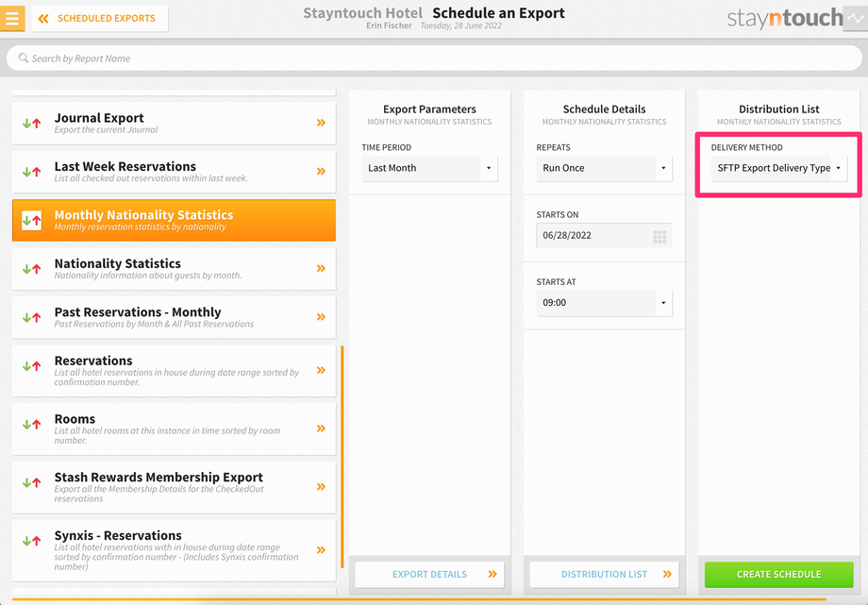The image size is (868, 605).
Task: Select Last Week Reservations export
Action: 174,172
